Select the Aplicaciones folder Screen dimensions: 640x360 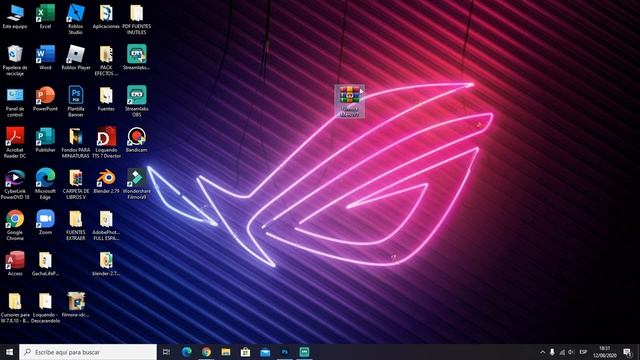pos(106,17)
